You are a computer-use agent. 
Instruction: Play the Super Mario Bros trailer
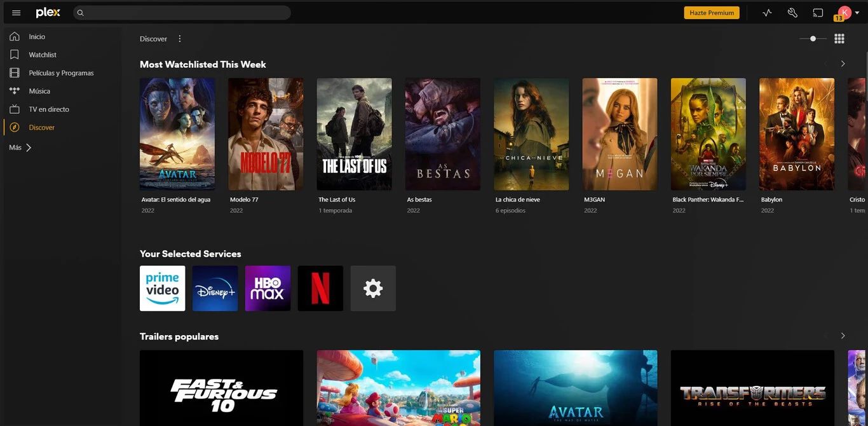398,388
